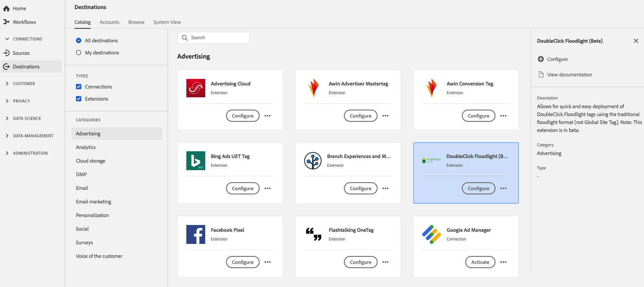Switch to the Browse tab
The height and width of the screenshot is (287, 644).
click(x=136, y=22)
